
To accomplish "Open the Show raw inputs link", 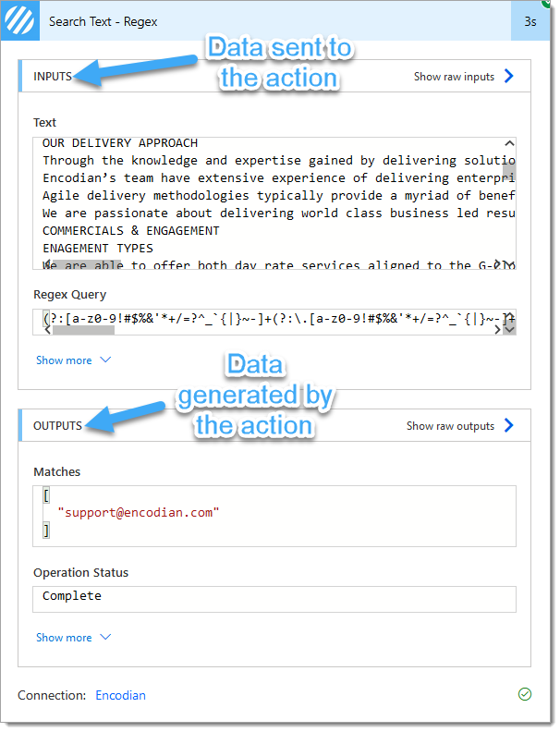I will (454, 77).
